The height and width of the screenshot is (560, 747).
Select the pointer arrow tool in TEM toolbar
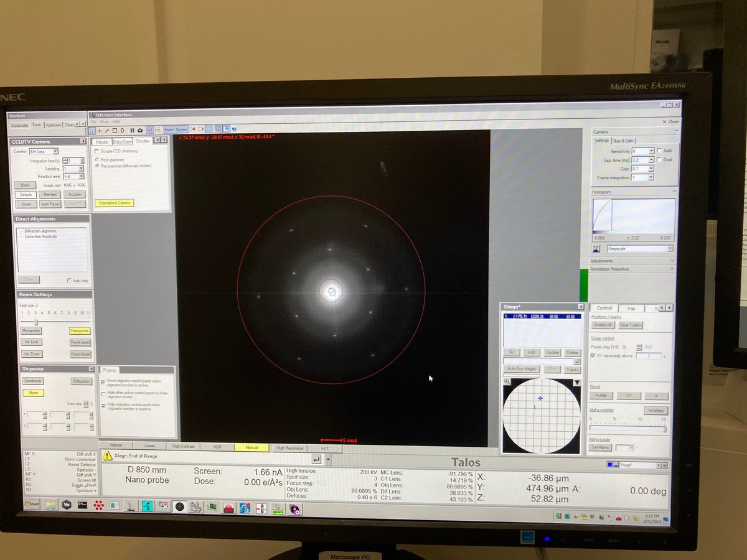pos(92,130)
